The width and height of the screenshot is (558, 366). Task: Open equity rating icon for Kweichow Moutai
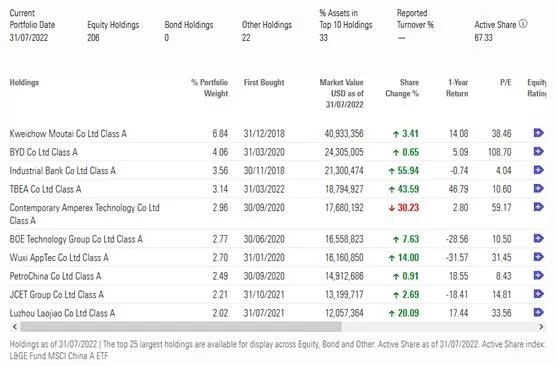point(538,133)
